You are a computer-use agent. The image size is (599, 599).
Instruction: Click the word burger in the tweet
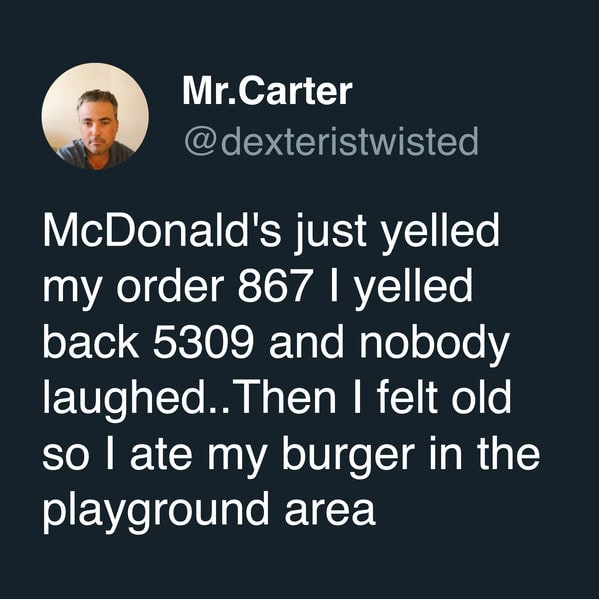(x=348, y=455)
